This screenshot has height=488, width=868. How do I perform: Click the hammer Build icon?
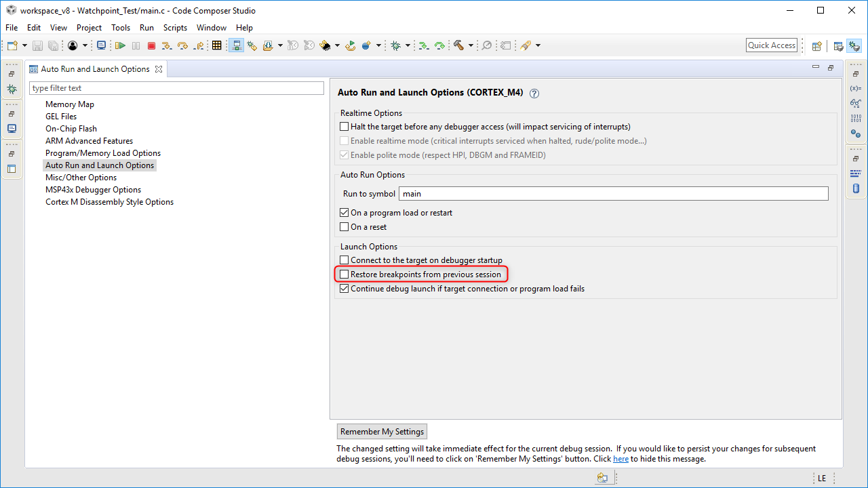pyautogui.click(x=459, y=45)
